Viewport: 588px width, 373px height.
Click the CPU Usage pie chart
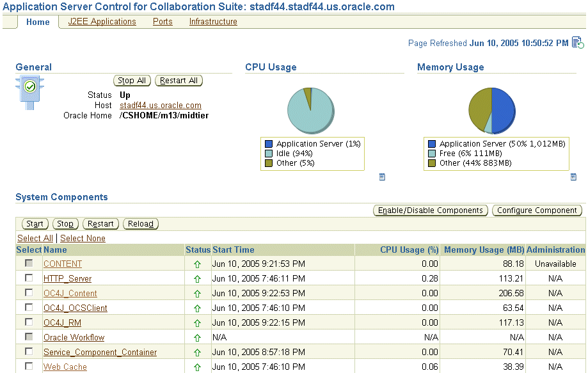(310, 110)
